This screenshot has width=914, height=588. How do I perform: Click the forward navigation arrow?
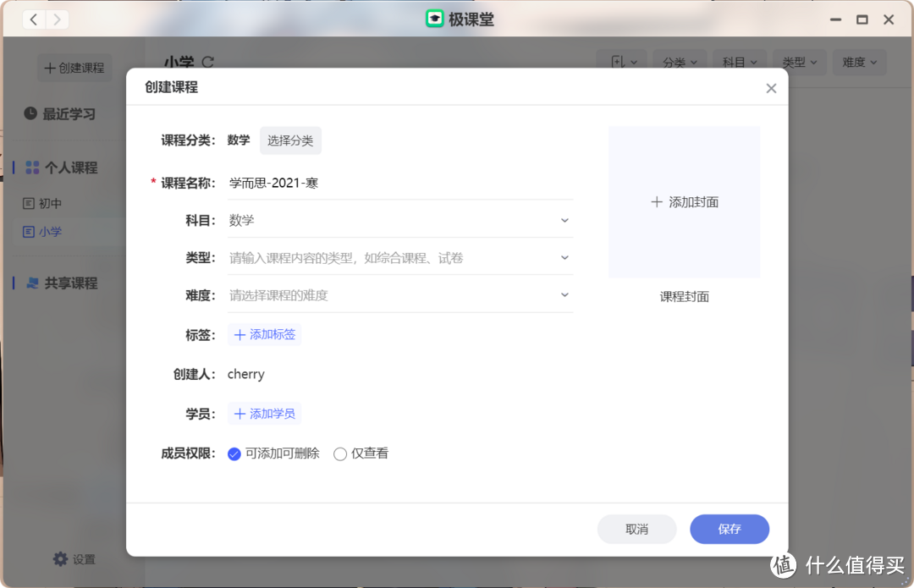click(57, 19)
